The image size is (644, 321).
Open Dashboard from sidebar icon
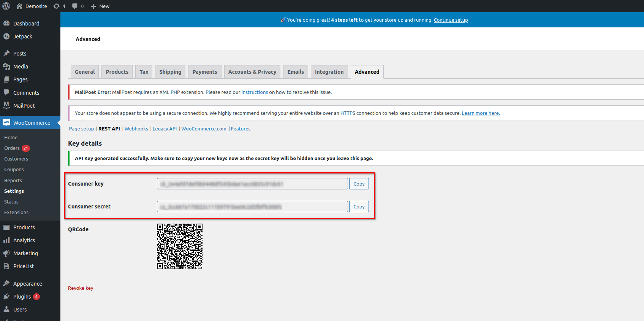6,23
